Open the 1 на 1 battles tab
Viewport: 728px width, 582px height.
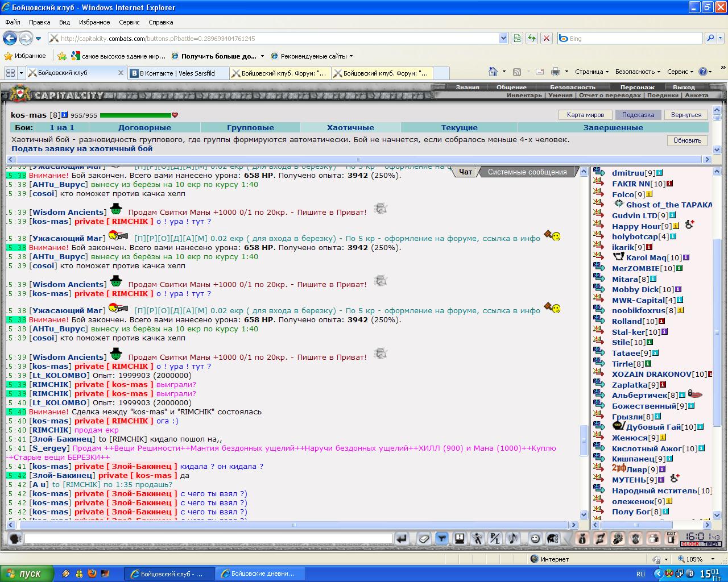click(62, 127)
